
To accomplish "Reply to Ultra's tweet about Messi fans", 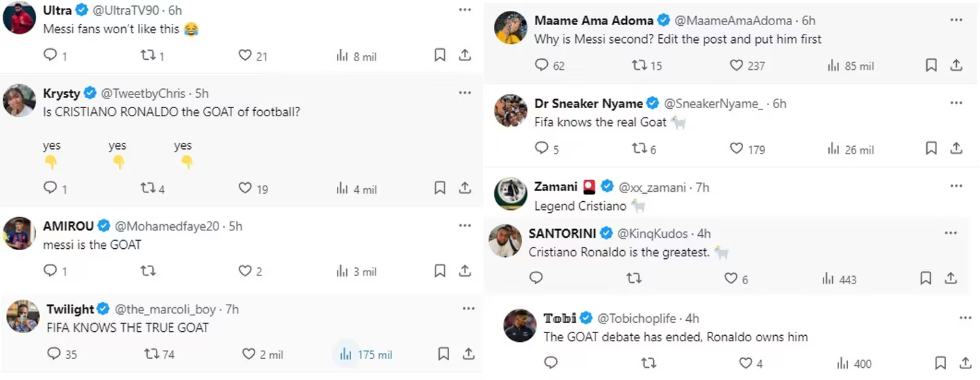I will coord(50,56).
